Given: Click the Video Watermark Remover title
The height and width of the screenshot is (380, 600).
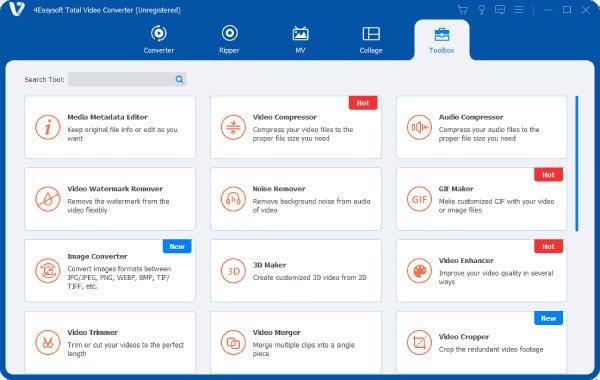Looking at the screenshot, I should [x=115, y=189].
